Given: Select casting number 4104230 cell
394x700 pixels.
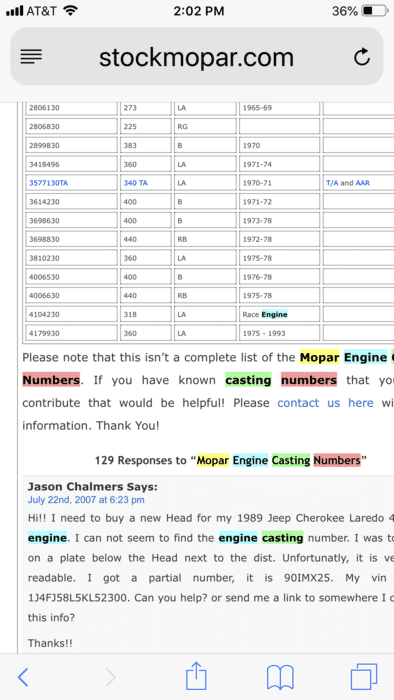Looking at the screenshot, I should pos(71,314).
